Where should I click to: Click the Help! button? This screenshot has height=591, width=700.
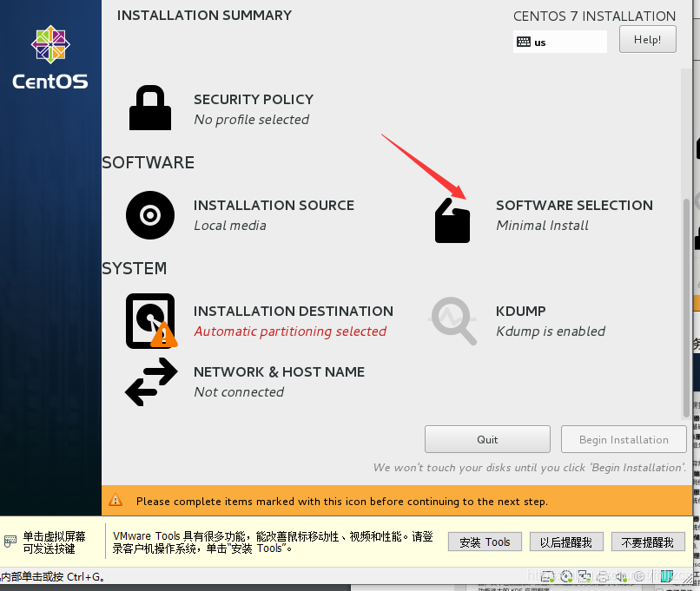click(647, 39)
